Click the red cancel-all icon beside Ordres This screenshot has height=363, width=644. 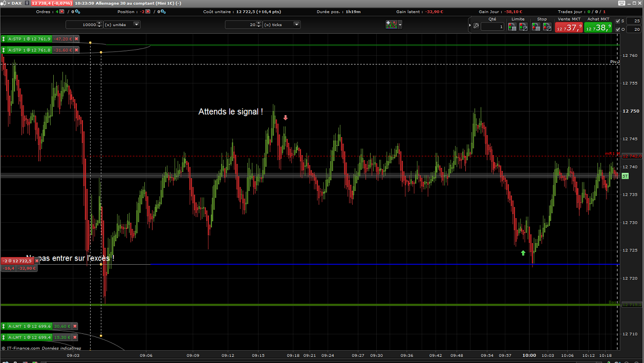pos(62,11)
